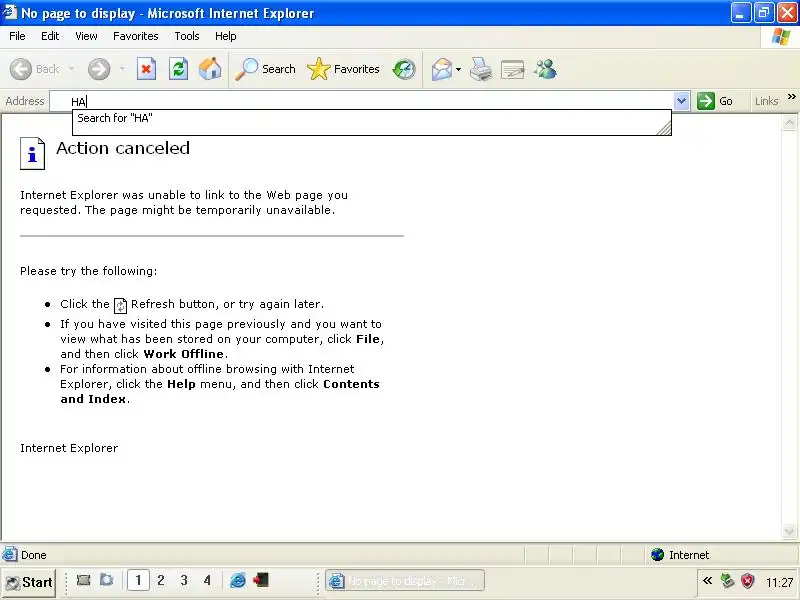Print the page with the printer icon
This screenshot has width=800, height=600.
(481, 69)
